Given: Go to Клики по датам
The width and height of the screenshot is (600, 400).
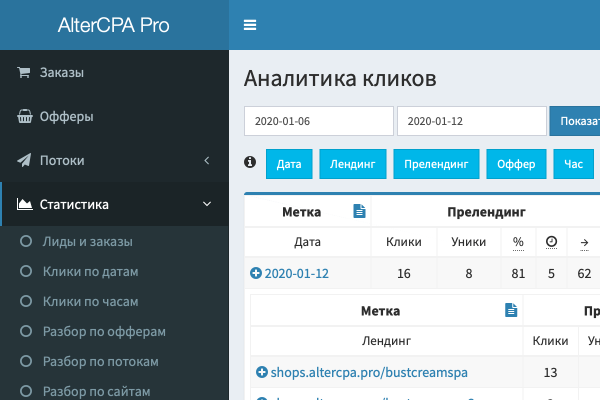Looking at the screenshot, I should (90, 271).
